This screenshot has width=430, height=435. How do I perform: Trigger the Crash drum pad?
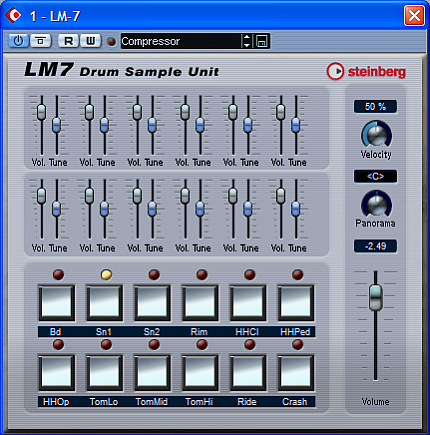296,373
